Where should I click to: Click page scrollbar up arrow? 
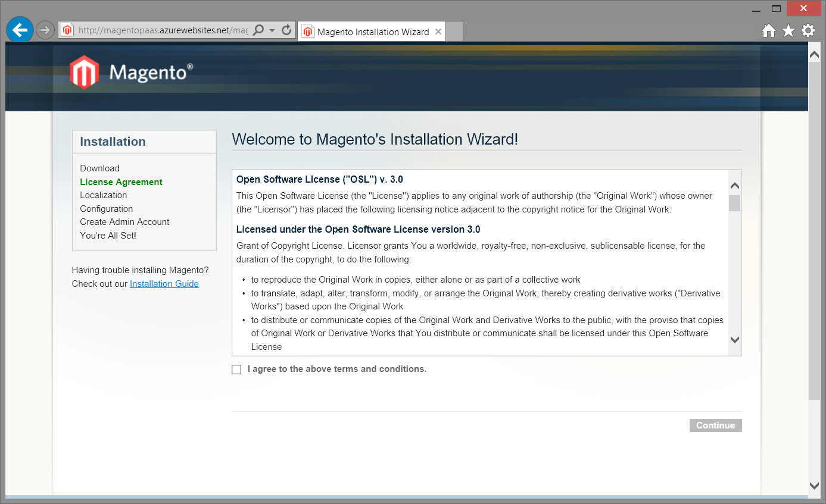pos(815,54)
